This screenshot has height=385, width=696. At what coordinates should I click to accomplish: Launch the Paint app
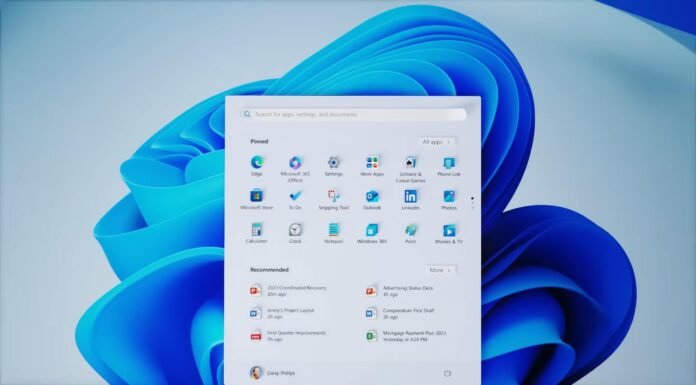click(411, 233)
